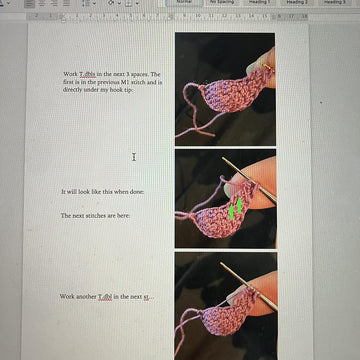
Task: Open the shading color dropdown arrow
Action: pyautogui.click(x=119, y=3)
